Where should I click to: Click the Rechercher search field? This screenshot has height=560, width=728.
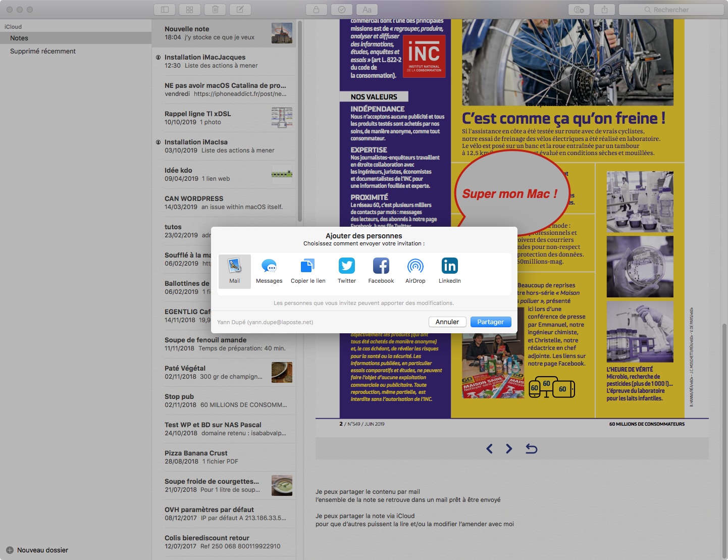(671, 10)
